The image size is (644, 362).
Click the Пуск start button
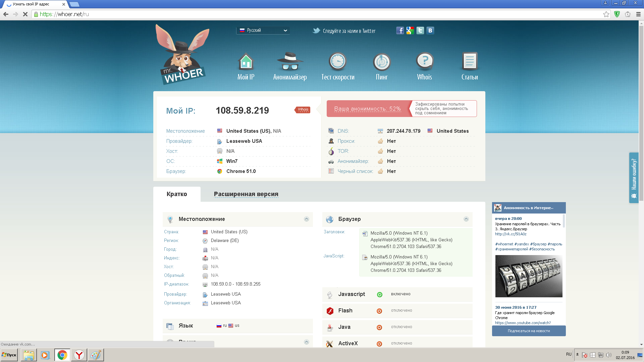tap(9, 355)
